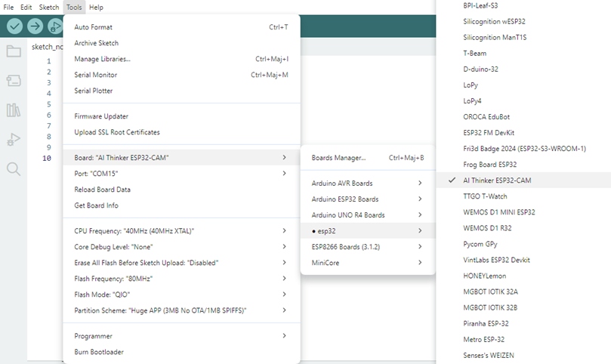This screenshot has height=364, width=611.
Task: Open the Sketchbook folder sidebar icon
Action: point(14,51)
